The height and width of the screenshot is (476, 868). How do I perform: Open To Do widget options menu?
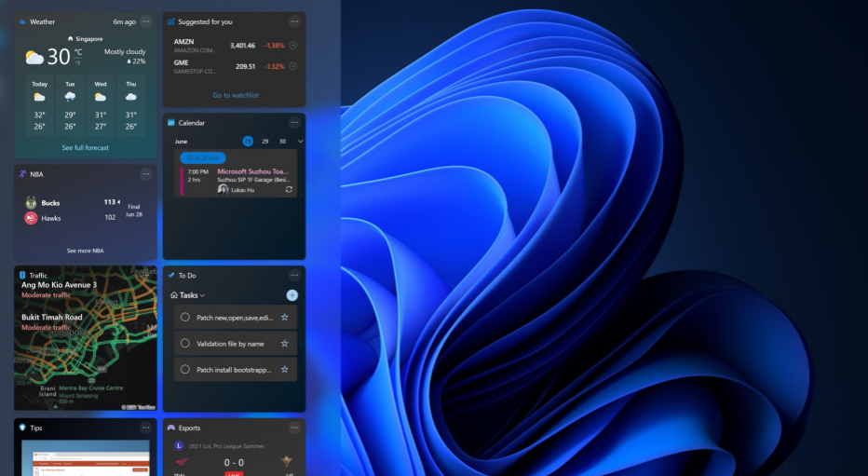294,275
